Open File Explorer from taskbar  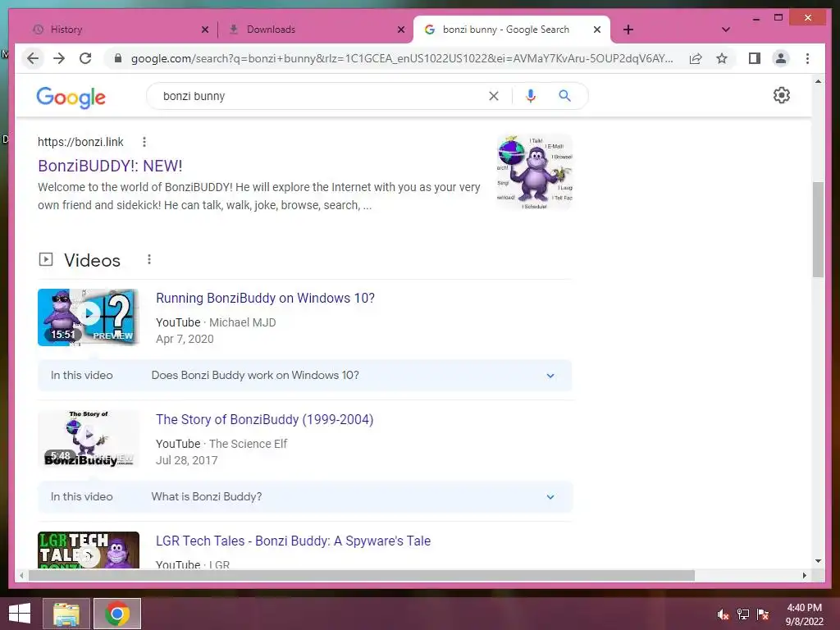click(x=66, y=614)
